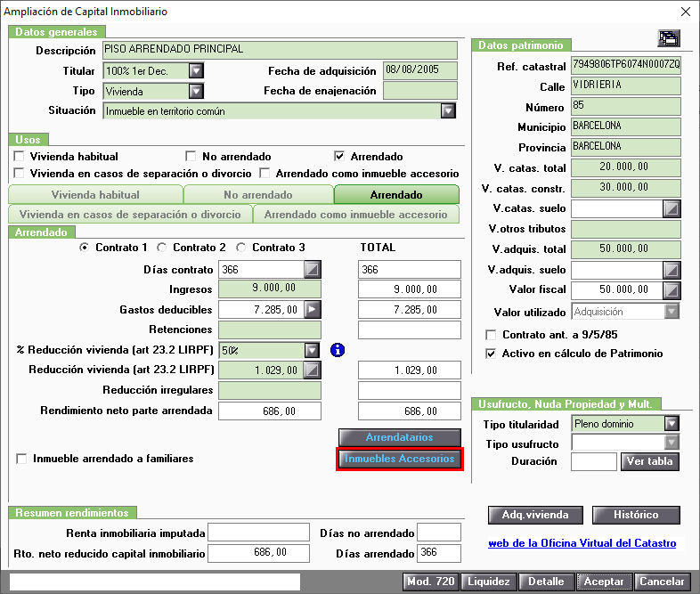Open Vivienda en casos de separación o divorcio tab
The image size is (700, 594).
click(130, 215)
